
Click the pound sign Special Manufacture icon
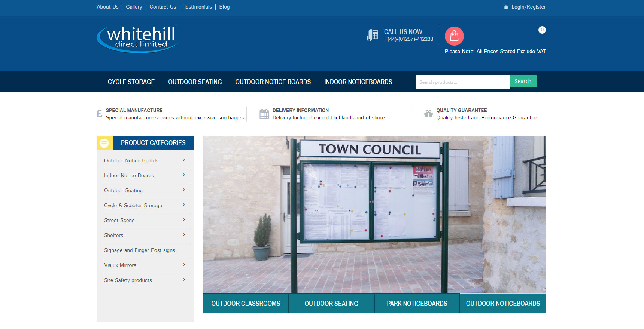click(x=99, y=114)
